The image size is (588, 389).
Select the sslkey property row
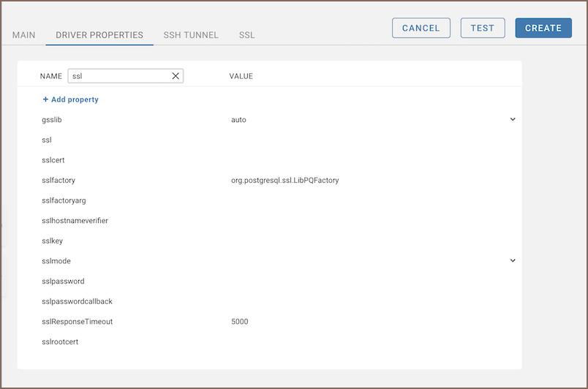click(53, 241)
